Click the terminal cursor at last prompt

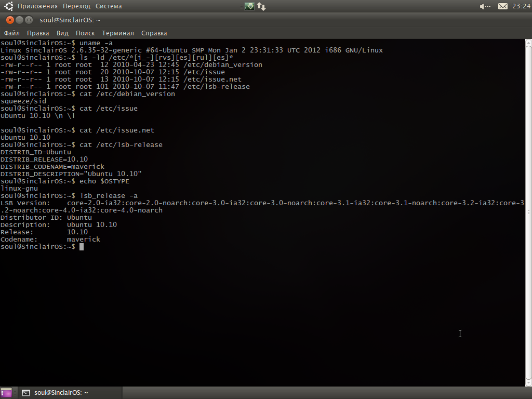click(x=82, y=247)
